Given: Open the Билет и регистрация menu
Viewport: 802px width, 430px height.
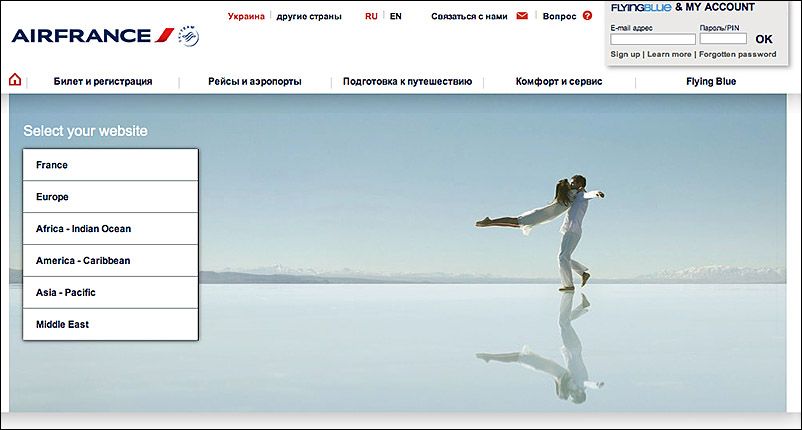Looking at the screenshot, I should (x=103, y=81).
